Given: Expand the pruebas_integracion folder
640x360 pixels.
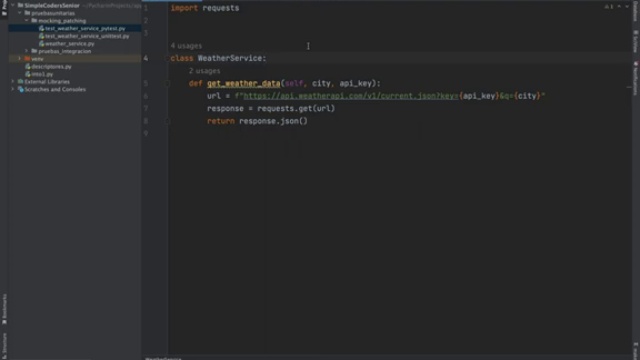Looking at the screenshot, I should pos(27,51).
